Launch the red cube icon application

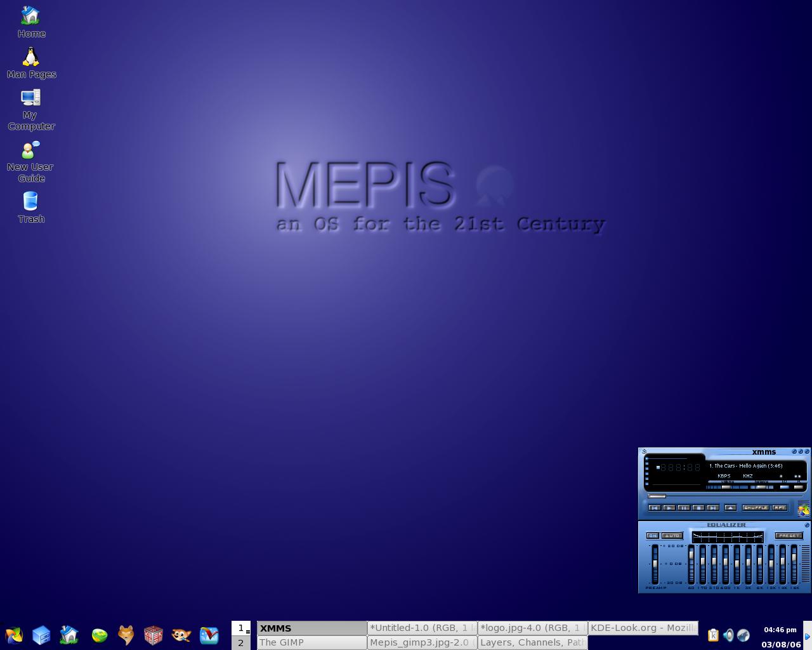tap(154, 635)
